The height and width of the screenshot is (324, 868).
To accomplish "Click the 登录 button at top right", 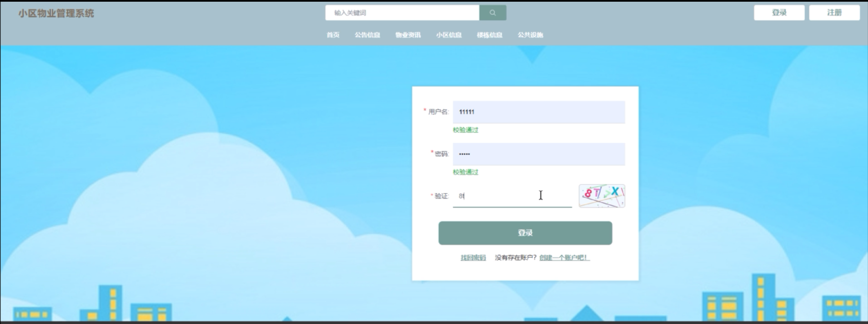I will tap(778, 13).
